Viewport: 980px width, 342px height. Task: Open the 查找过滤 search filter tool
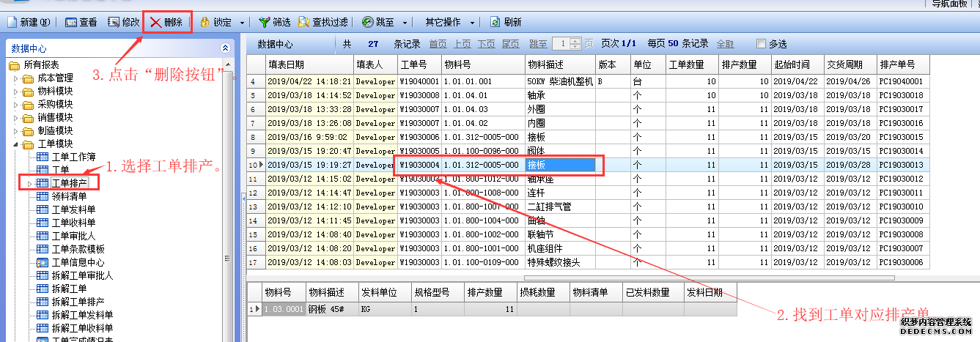303,22
